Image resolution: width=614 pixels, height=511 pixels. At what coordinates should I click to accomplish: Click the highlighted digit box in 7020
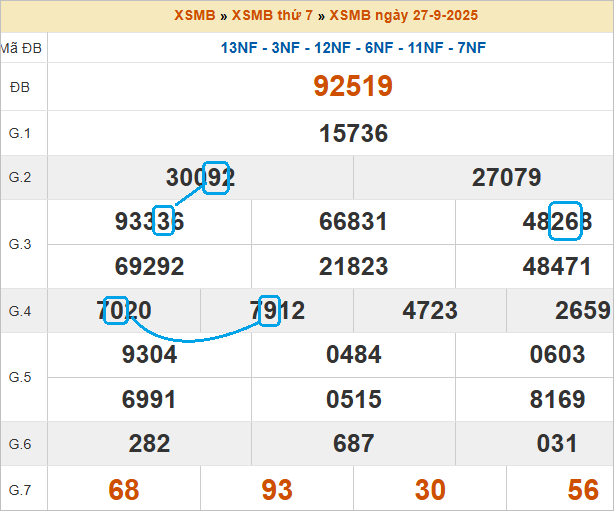pos(116,310)
